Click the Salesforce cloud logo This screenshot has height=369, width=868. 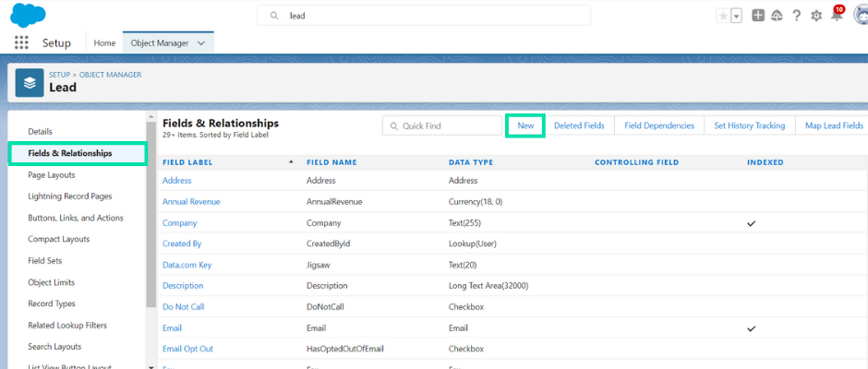click(28, 16)
